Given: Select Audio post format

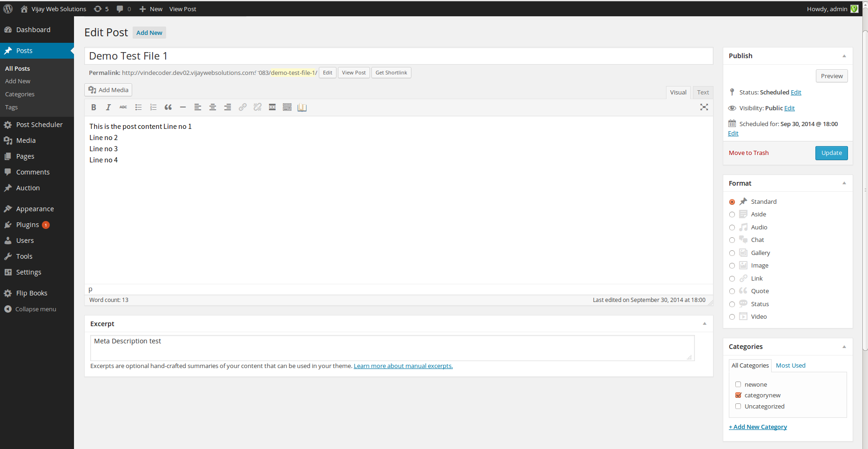Looking at the screenshot, I should tap(732, 228).
